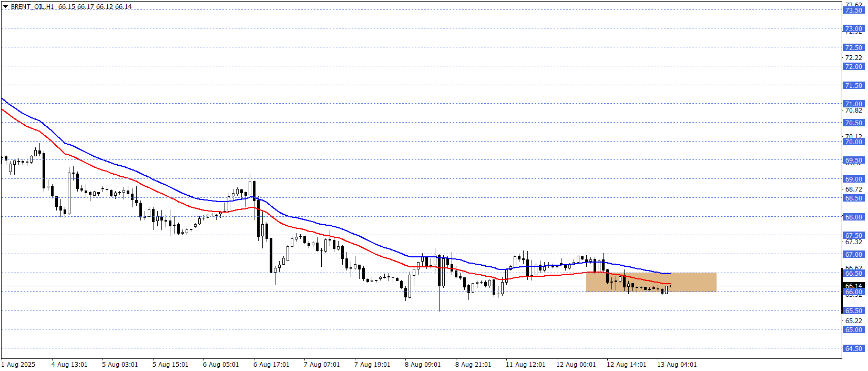The image size is (868, 371).
Task: Click the 7 Aug 07:01 time label
Action: pos(322,364)
